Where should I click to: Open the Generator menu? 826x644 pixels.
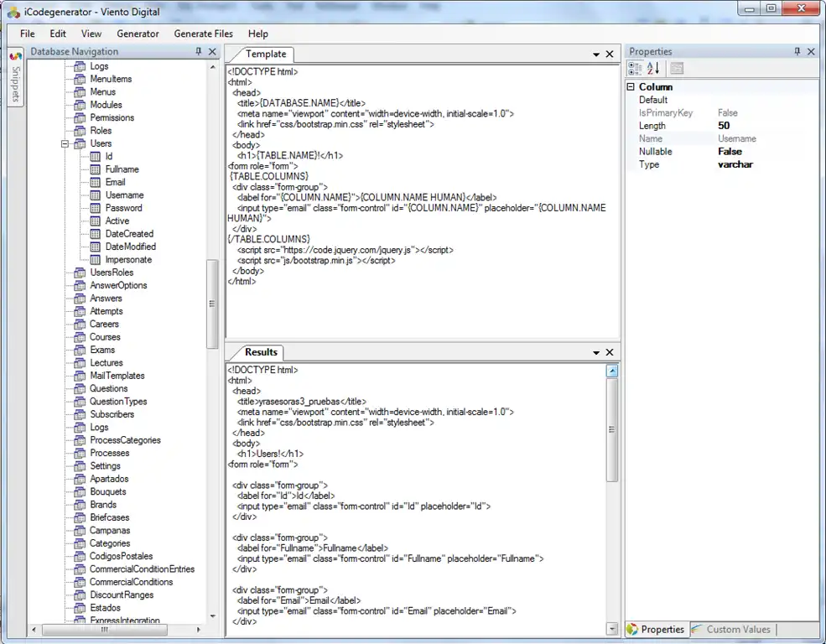tap(138, 34)
